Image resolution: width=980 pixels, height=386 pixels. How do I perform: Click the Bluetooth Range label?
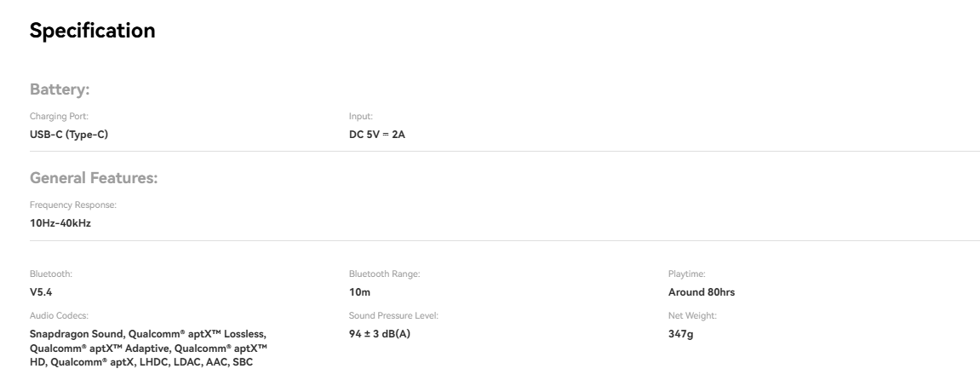(x=386, y=274)
